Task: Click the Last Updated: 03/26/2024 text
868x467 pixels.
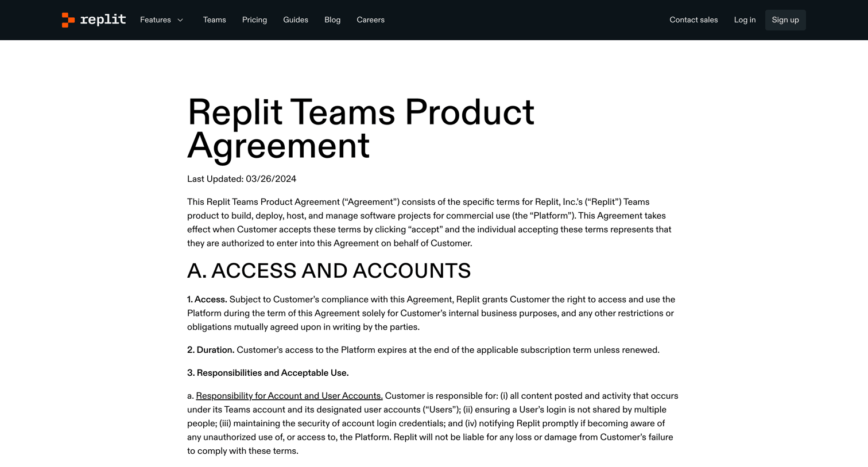Action: click(x=242, y=179)
